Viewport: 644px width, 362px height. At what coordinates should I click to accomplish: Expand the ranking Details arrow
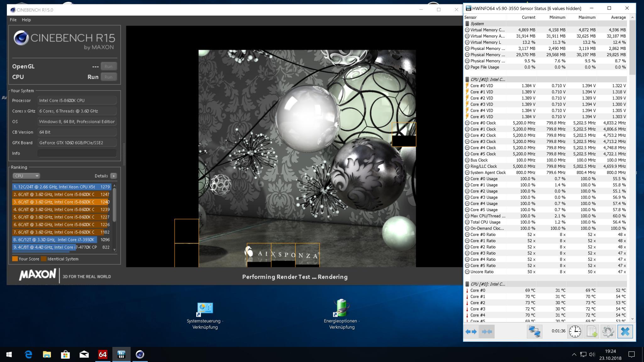pyautogui.click(x=114, y=176)
